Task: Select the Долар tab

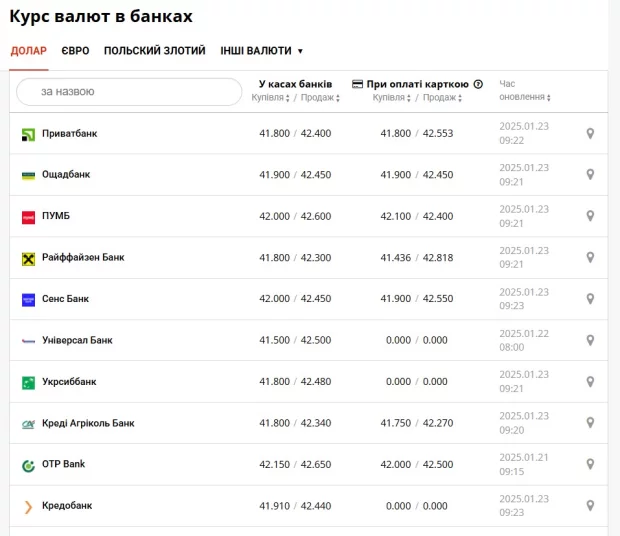Action: (x=28, y=51)
